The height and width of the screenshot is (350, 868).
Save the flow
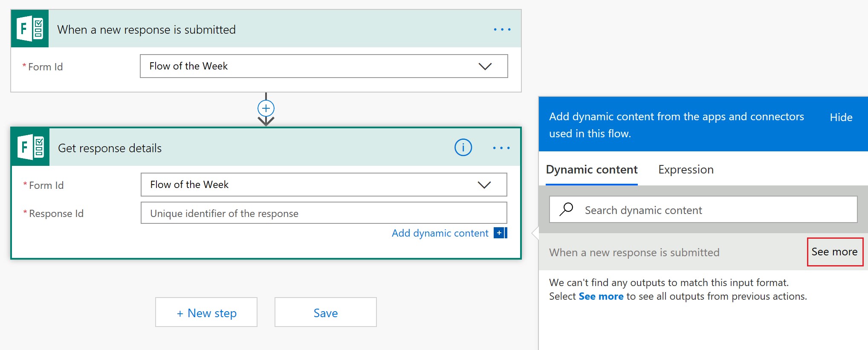coord(325,312)
